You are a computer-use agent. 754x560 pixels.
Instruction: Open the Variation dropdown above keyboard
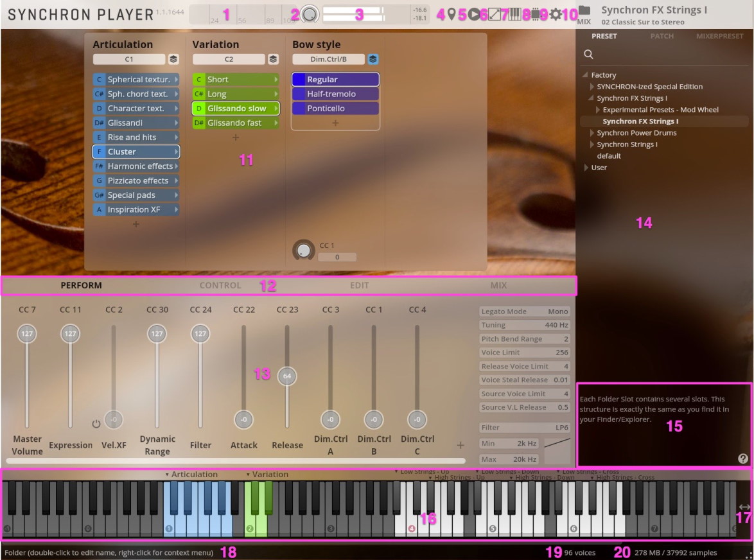267,475
